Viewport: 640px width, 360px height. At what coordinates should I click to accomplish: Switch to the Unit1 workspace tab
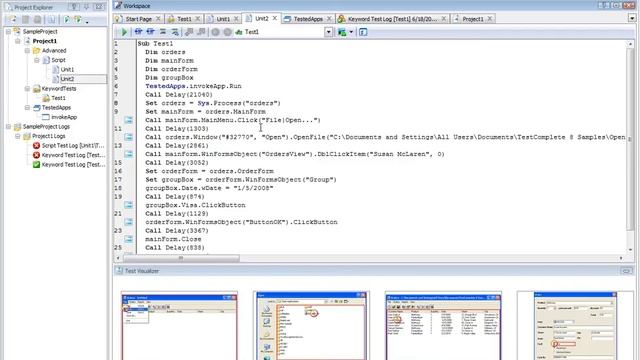pyautogui.click(x=223, y=19)
